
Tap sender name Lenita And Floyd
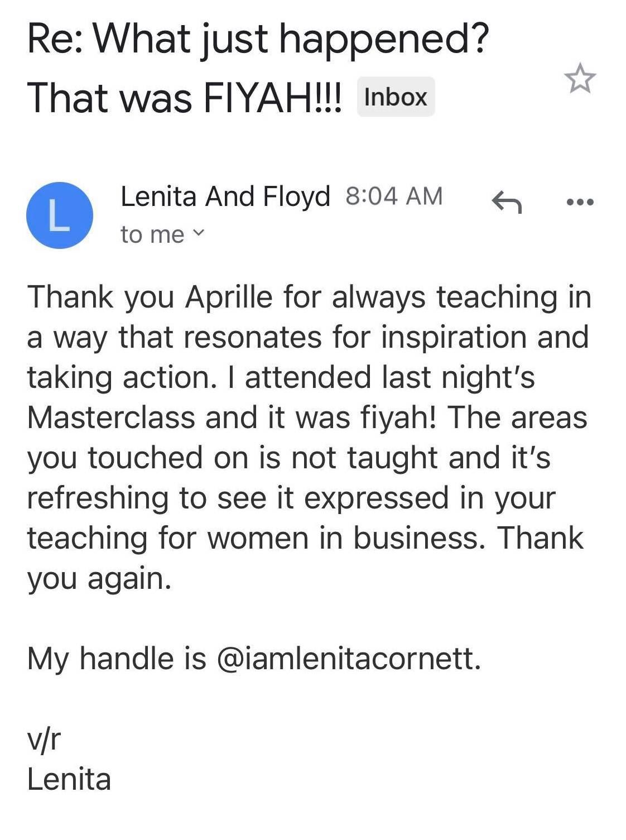pos(225,196)
